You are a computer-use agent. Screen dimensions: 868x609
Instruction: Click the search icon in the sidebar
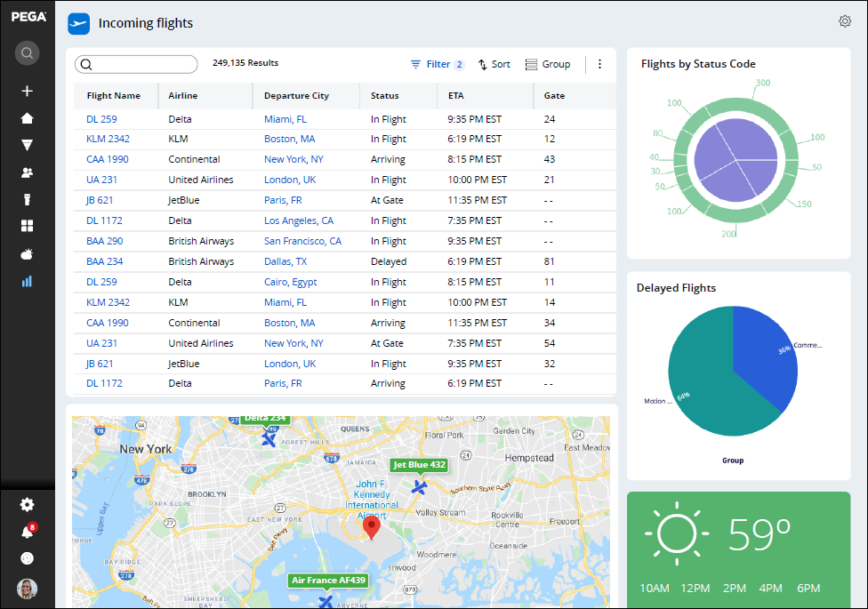[27, 53]
